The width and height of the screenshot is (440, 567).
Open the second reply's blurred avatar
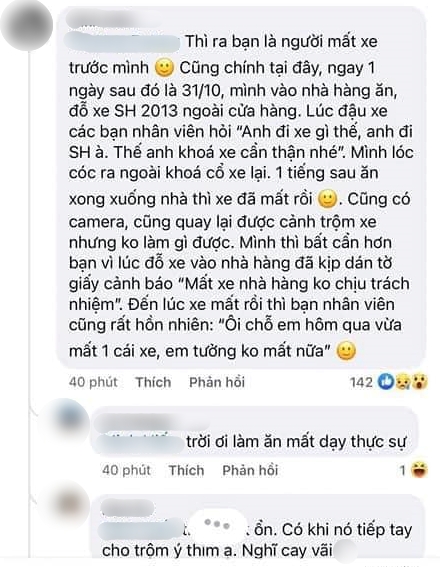pos(69,503)
